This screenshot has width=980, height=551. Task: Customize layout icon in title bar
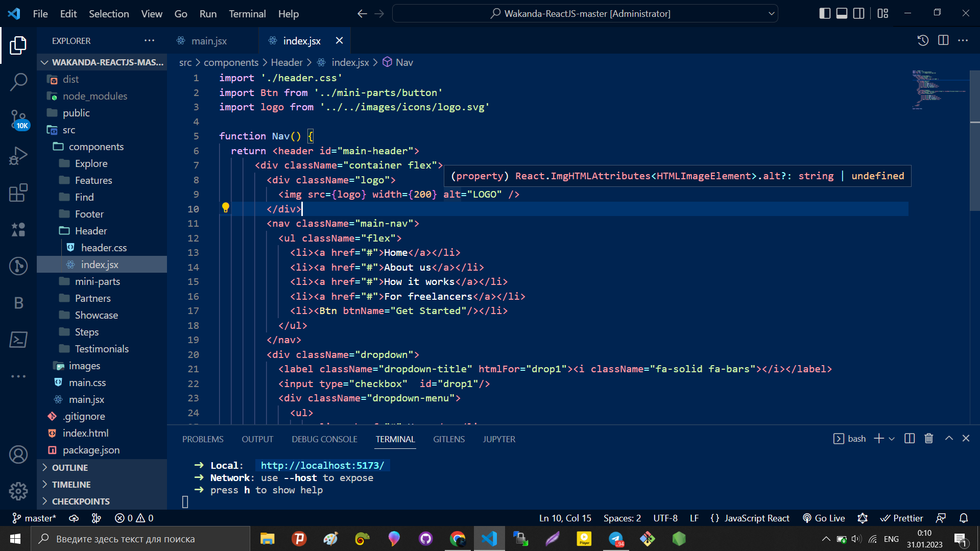coord(882,13)
